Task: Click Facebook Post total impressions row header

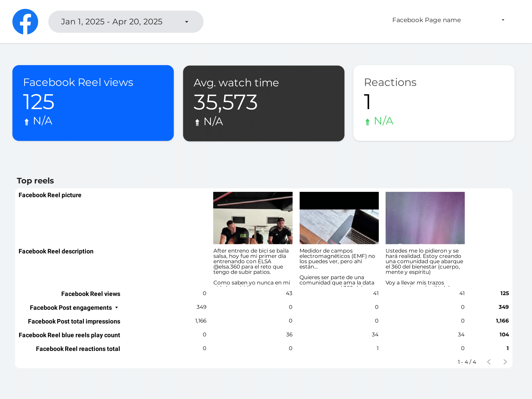Action: click(x=74, y=321)
